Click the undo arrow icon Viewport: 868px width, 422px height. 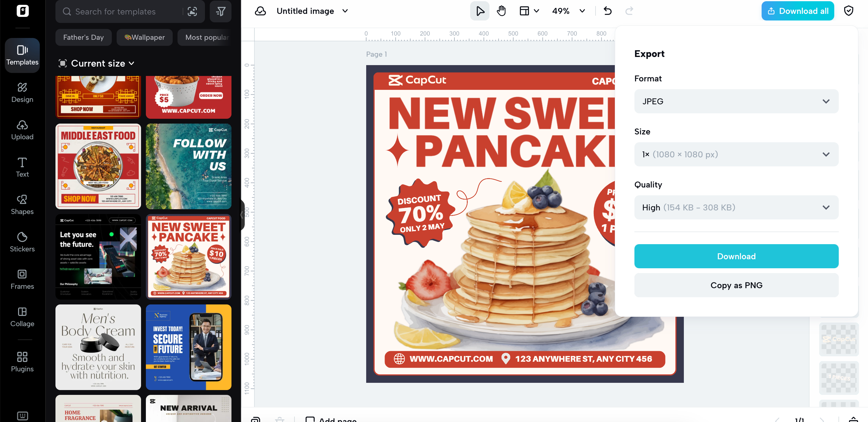pos(608,11)
